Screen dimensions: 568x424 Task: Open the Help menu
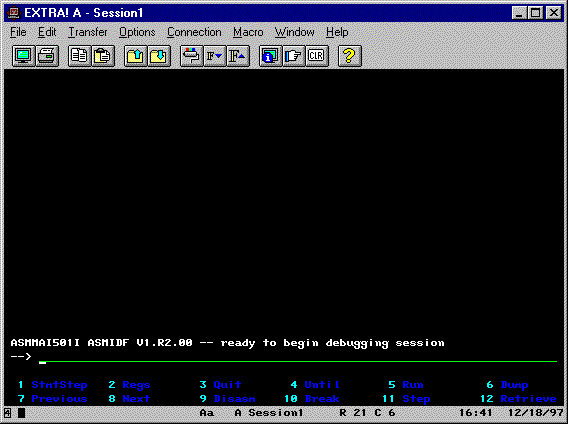(x=337, y=32)
